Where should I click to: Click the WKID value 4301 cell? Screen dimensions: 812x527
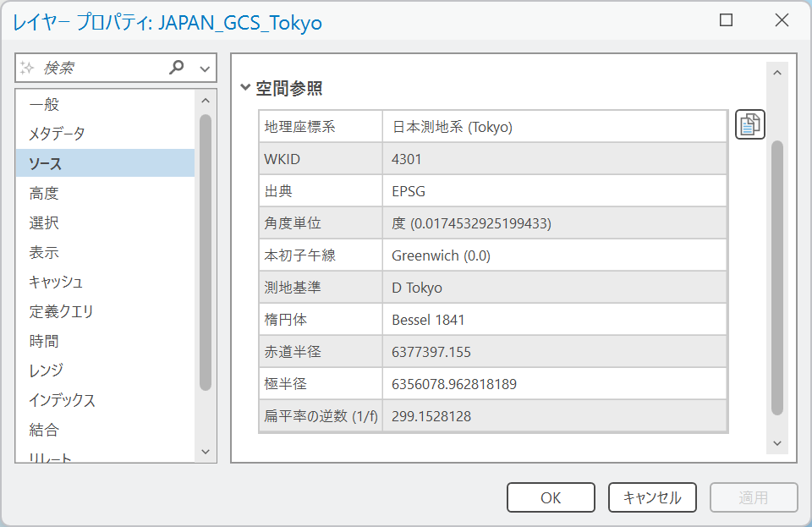coord(554,159)
